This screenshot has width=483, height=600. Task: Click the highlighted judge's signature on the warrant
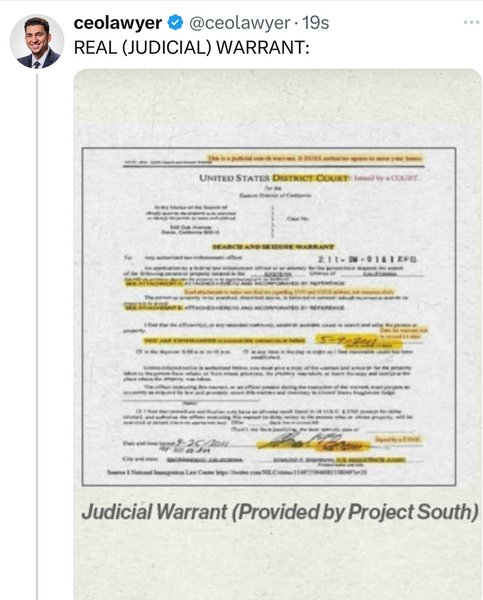coord(314,441)
